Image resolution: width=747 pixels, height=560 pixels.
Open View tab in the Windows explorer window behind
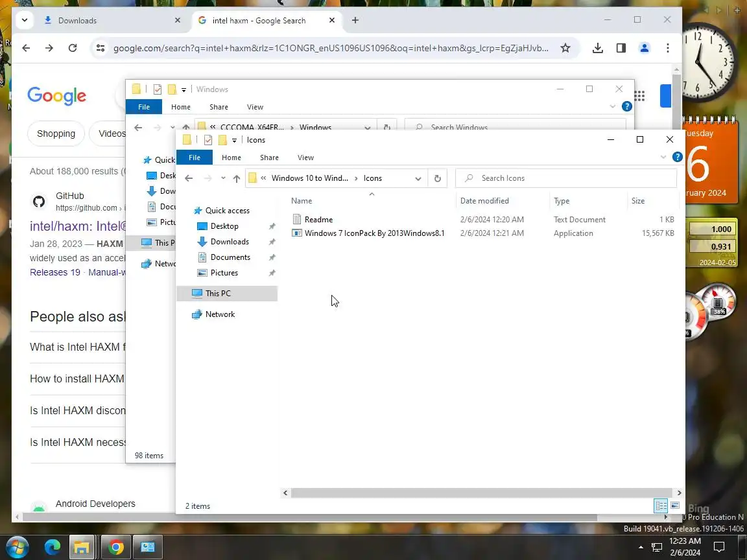click(255, 107)
